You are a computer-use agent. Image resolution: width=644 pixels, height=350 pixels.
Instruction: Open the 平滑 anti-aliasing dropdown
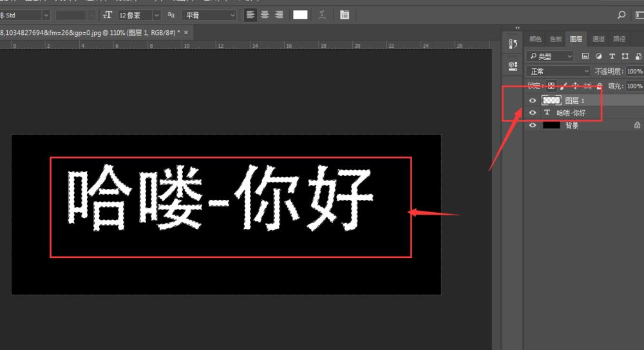209,15
